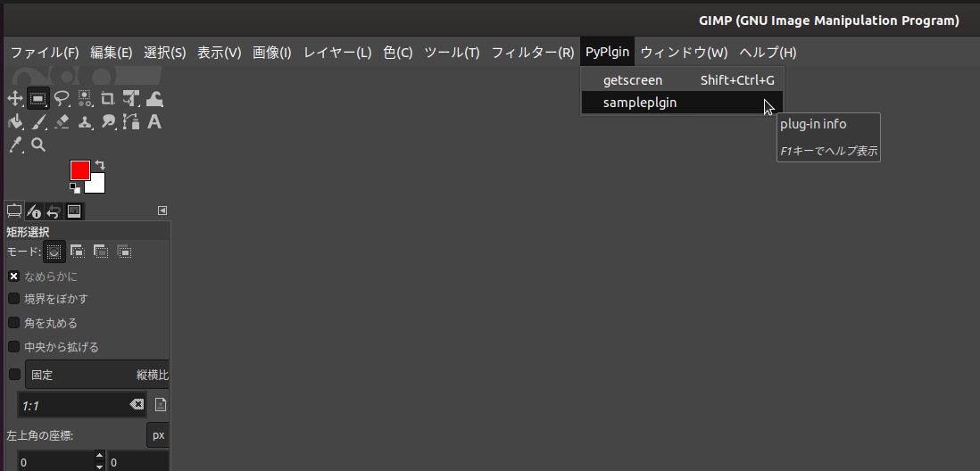Open the レイヤー(L) menu
The height and width of the screenshot is (471, 980).
click(x=337, y=53)
